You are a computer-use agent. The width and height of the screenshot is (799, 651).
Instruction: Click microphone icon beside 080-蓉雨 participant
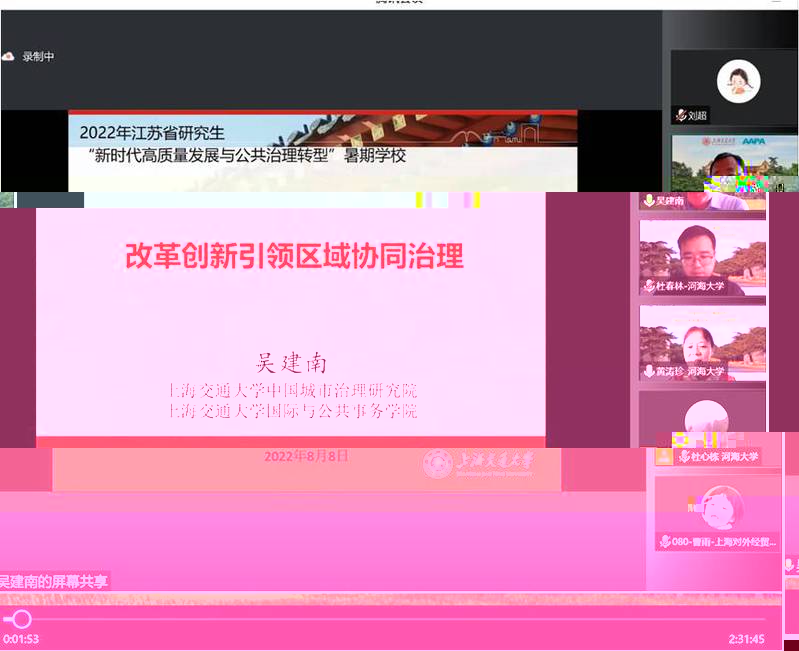click(x=664, y=542)
